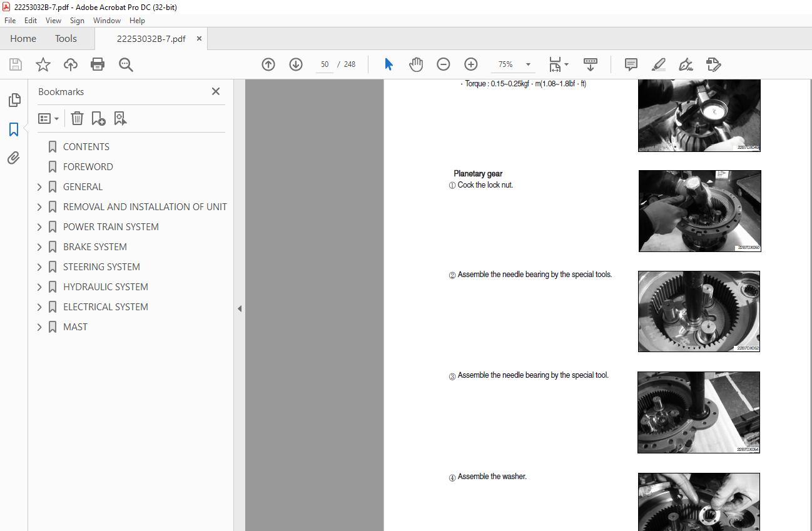
Task: Print the document
Action: click(98, 64)
